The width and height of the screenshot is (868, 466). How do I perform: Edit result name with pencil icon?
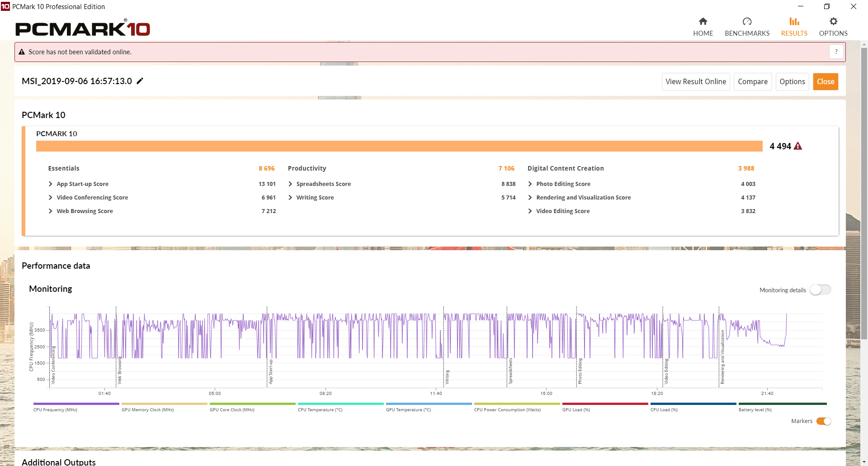(140, 81)
